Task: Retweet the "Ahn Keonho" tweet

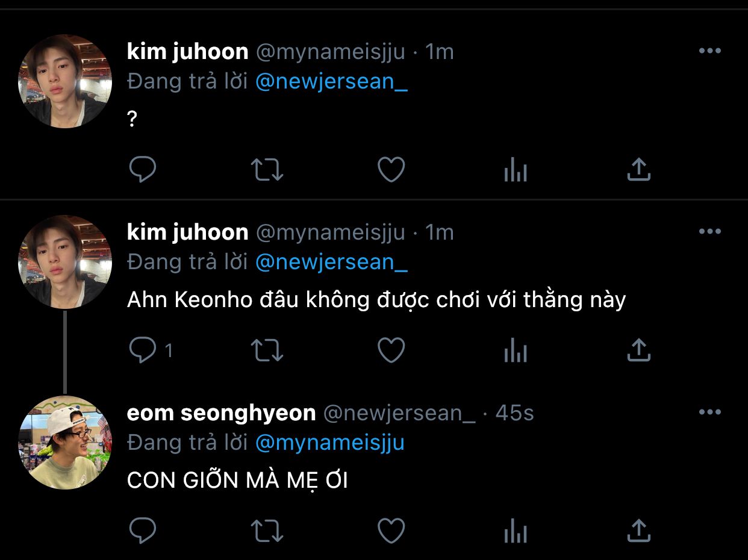Action: (267, 350)
